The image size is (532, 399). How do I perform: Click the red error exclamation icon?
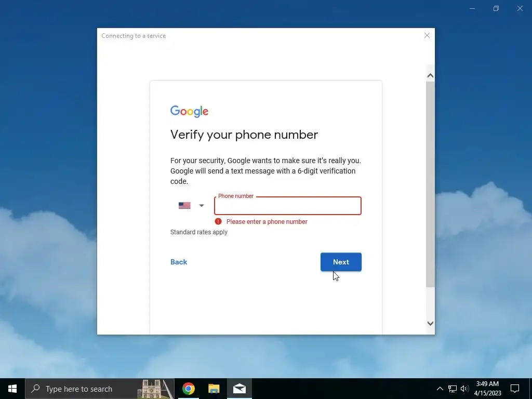[218, 221]
